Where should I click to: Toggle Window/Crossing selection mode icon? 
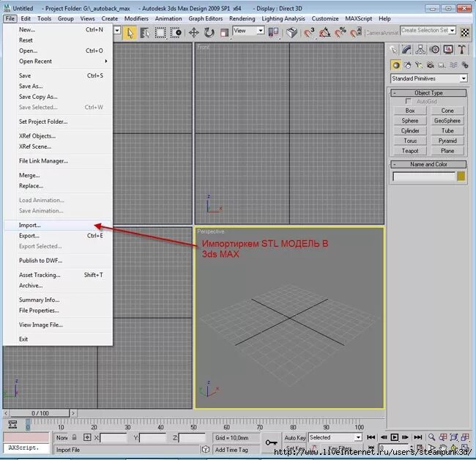[x=176, y=33]
